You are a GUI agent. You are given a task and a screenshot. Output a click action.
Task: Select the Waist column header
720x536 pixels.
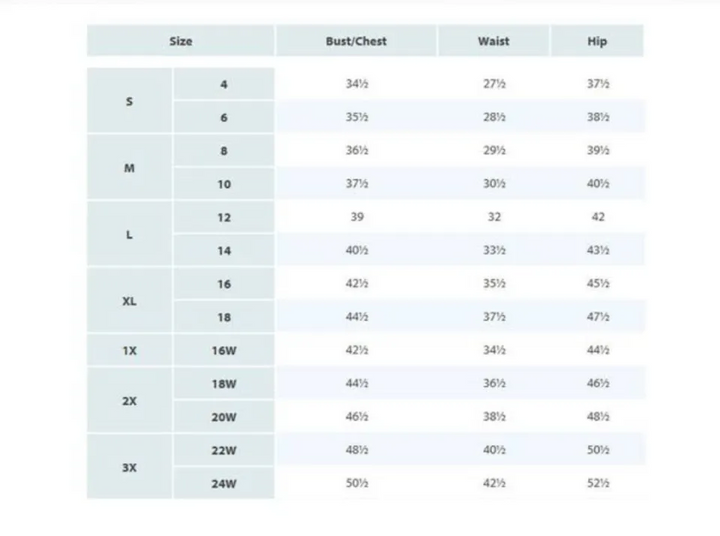[x=493, y=41]
